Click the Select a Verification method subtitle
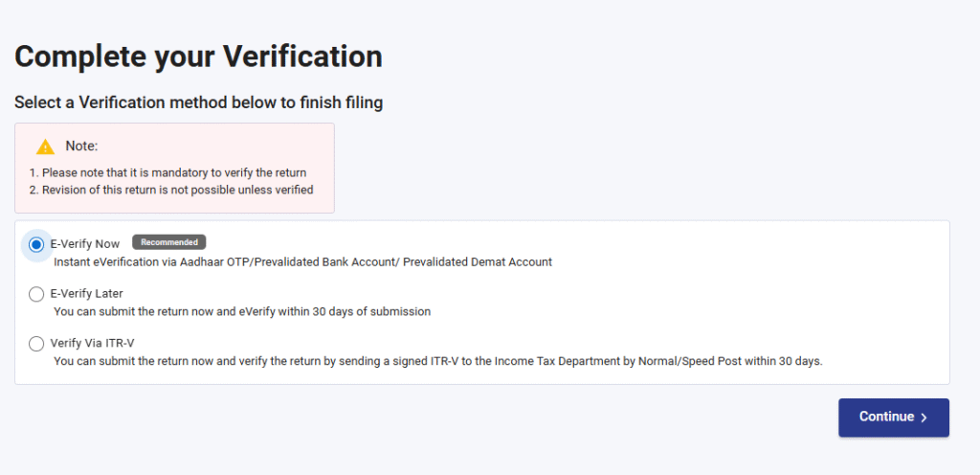The width and height of the screenshot is (980, 475). pos(198,102)
